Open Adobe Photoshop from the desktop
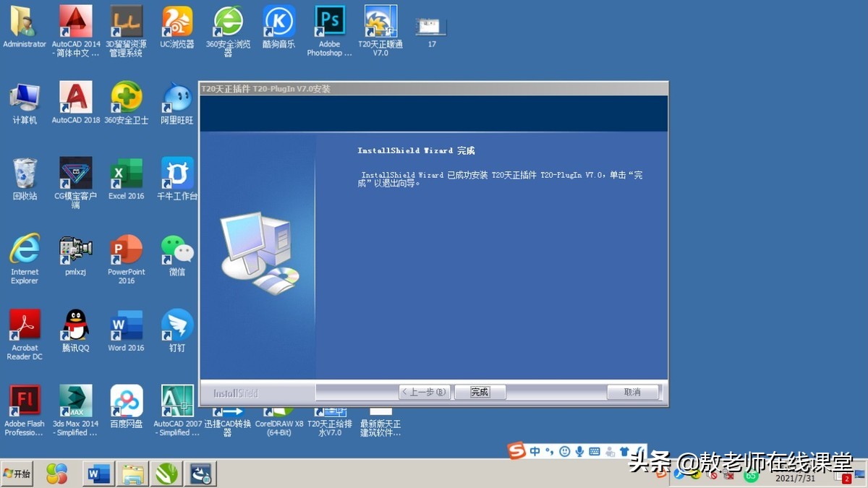Screen dimensions: 868x488 pos(330,22)
